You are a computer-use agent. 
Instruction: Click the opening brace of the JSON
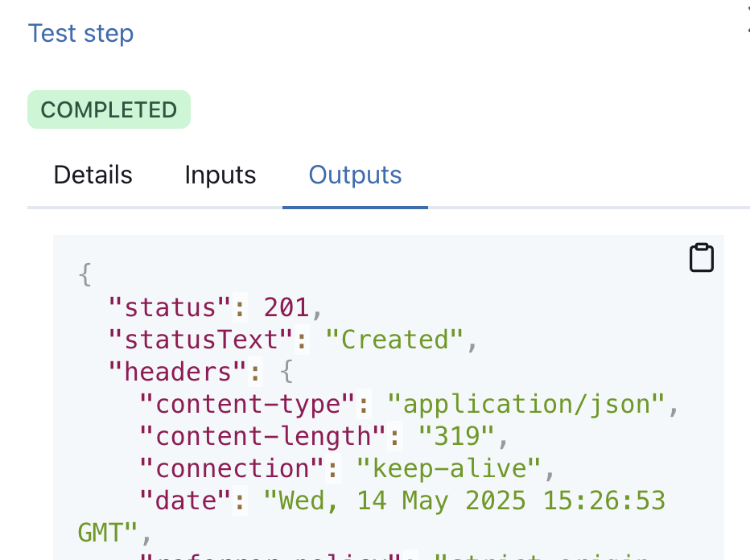[85, 275]
